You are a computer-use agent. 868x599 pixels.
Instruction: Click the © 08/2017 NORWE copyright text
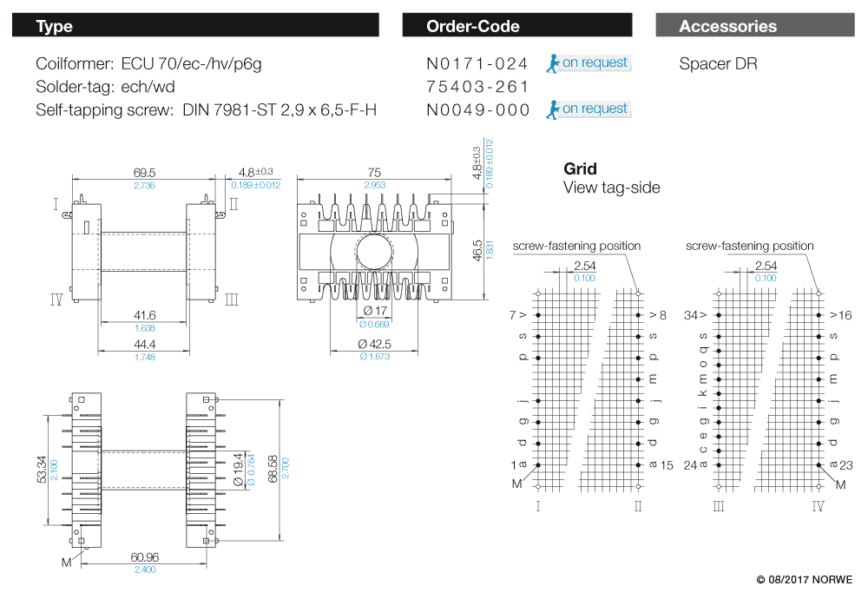point(804,580)
